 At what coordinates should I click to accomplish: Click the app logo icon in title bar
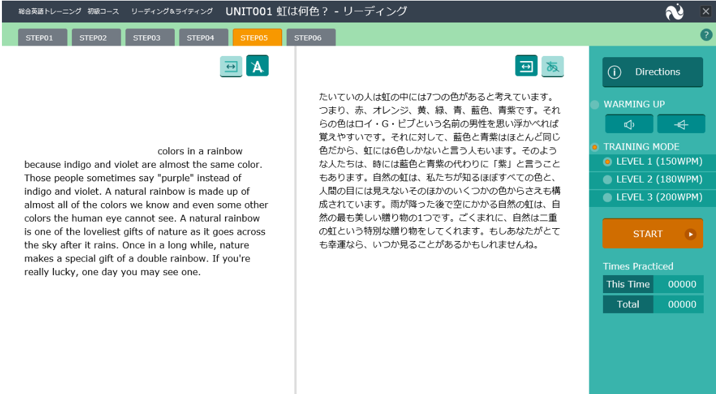[674, 11]
